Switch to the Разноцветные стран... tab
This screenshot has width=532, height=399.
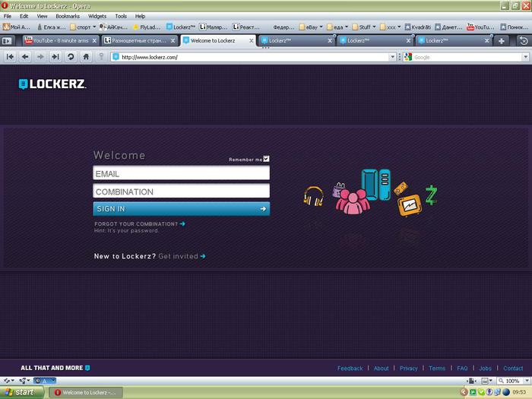[x=139, y=41]
